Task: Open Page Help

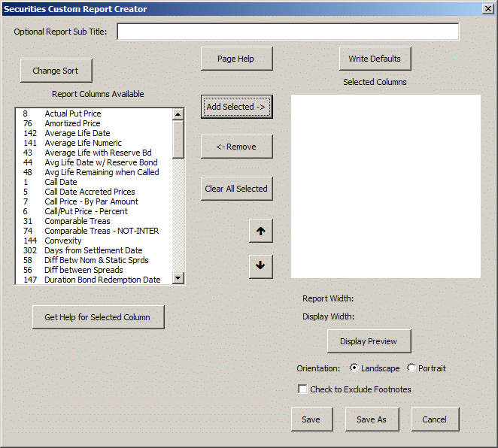Action: tap(236, 59)
